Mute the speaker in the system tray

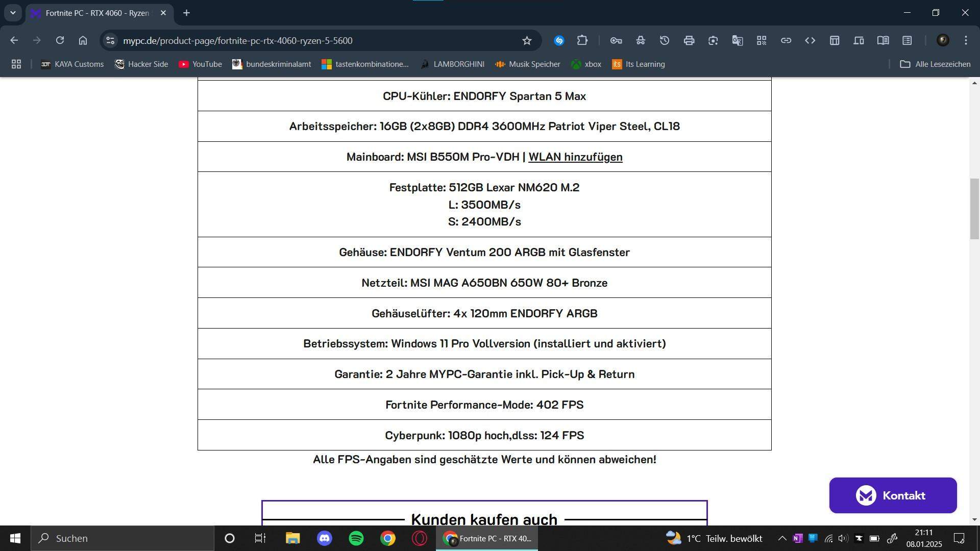pos(843,538)
